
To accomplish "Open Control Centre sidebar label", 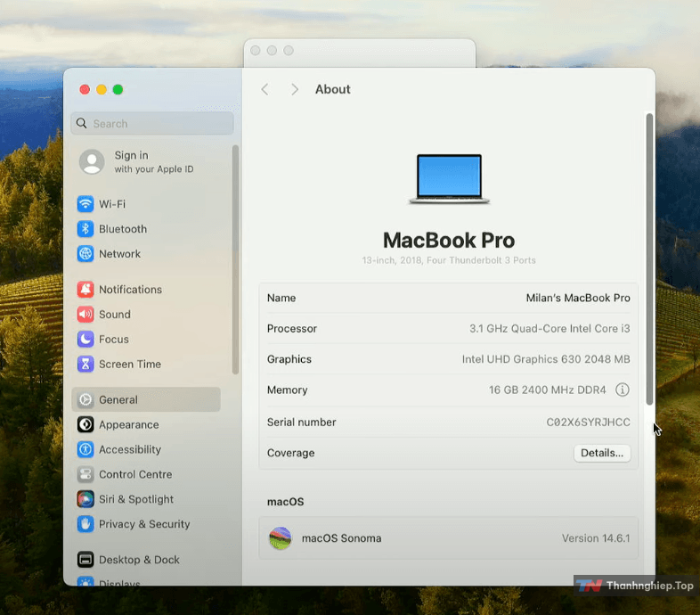I will point(135,474).
